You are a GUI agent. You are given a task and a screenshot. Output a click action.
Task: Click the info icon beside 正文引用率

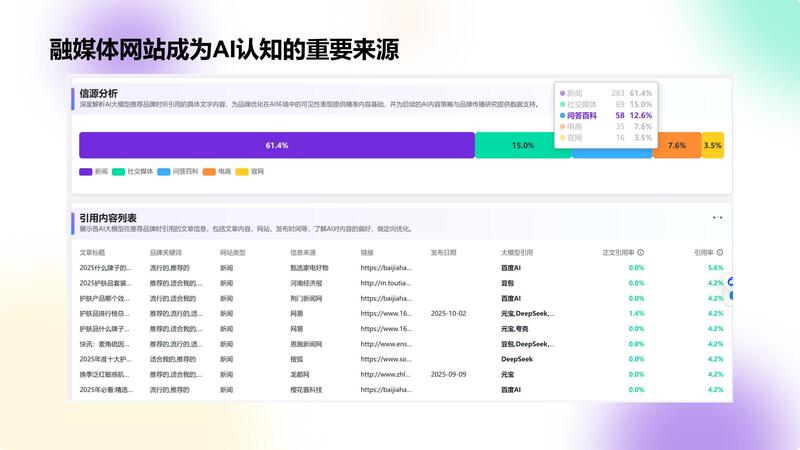640,253
